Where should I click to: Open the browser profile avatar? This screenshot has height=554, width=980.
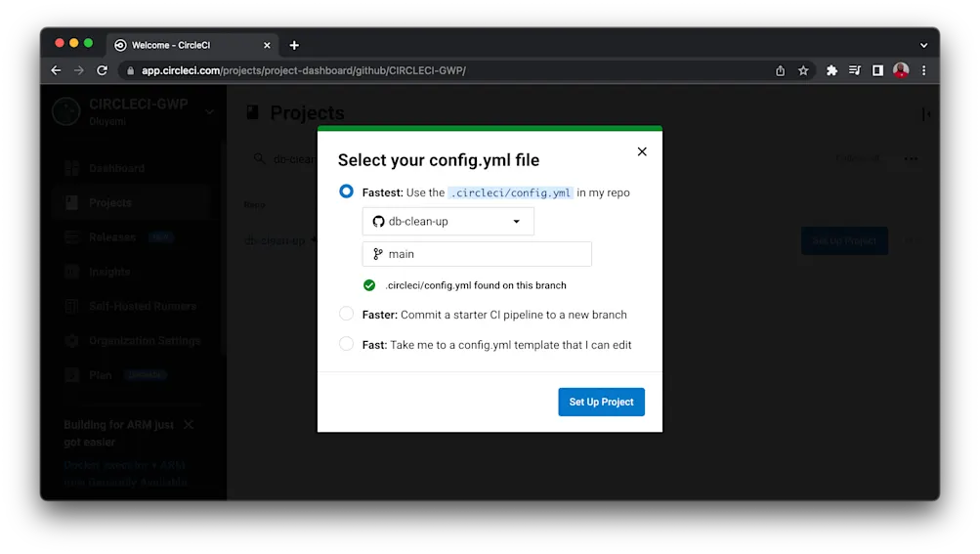[x=901, y=70]
